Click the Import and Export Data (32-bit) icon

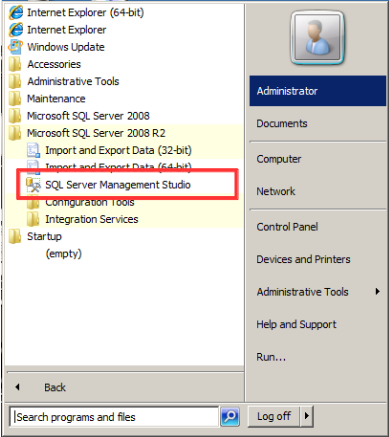tap(33, 150)
